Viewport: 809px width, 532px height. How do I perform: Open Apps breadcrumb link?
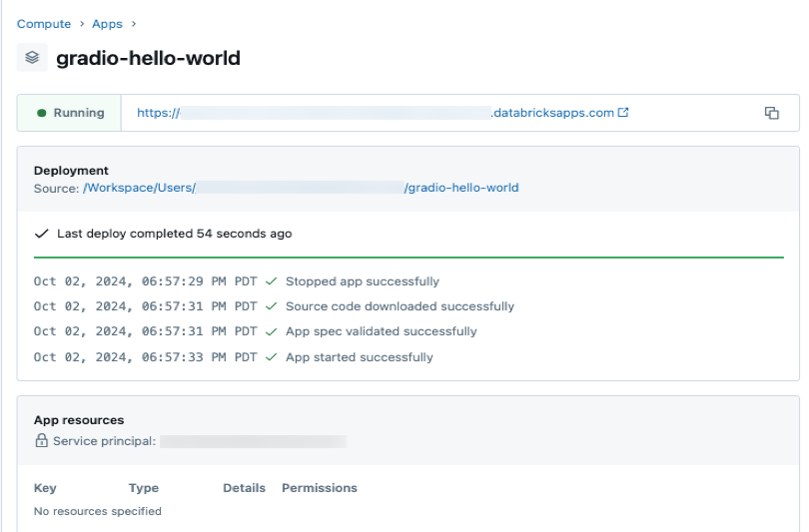coord(107,24)
